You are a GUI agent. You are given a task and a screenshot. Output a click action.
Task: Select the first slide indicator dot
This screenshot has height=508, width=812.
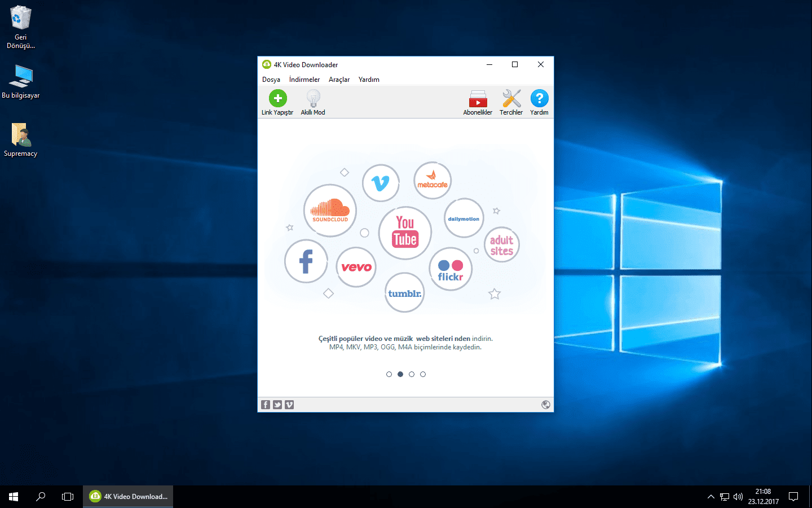[389, 374]
